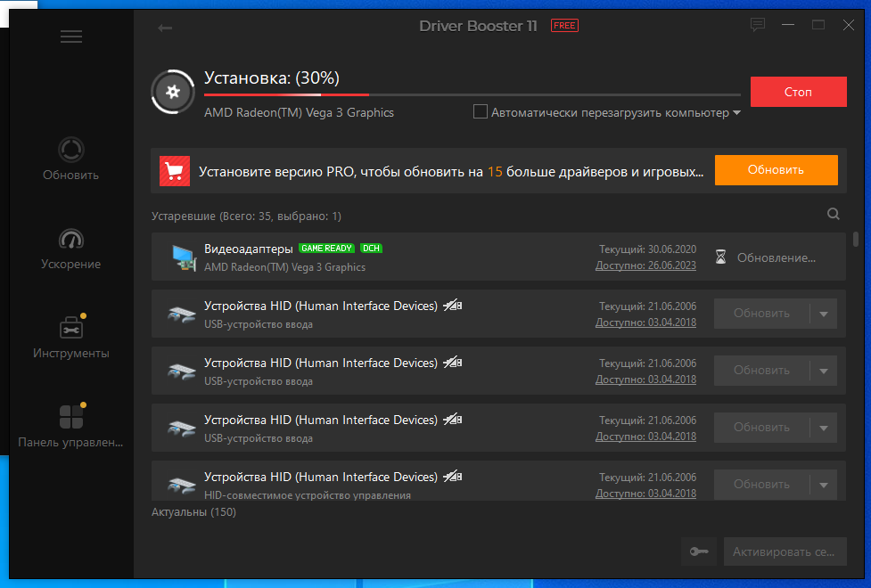Click the back arrow icon
The width and height of the screenshot is (871, 588).
pyautogui.click(x=164, y=28)
